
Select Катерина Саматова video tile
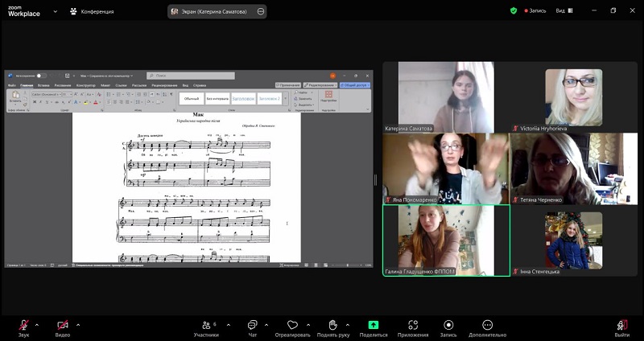click(447, 97)
